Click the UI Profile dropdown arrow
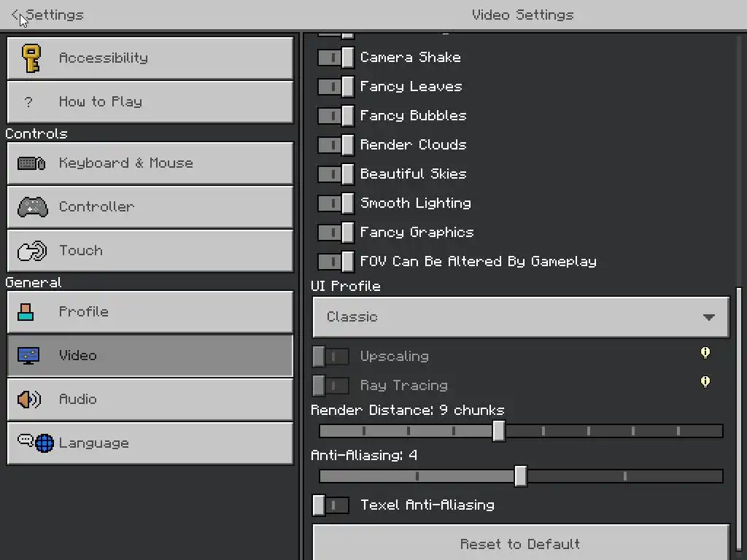This screenshot has width=747, height=560. click(708, 317)
